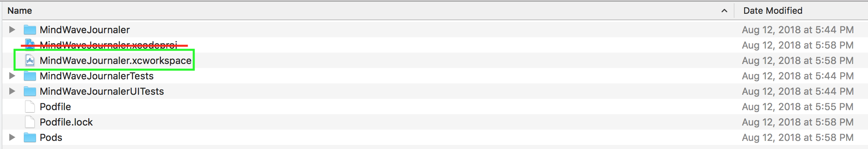
Task: Select the MindWaveJournalerTests folder icon
Action: pos(30,76)
